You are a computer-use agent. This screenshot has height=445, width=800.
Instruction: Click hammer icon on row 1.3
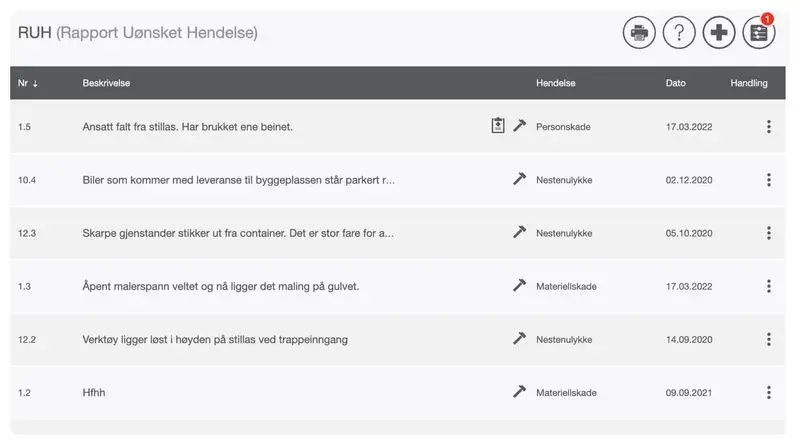[x=519, y=286]
